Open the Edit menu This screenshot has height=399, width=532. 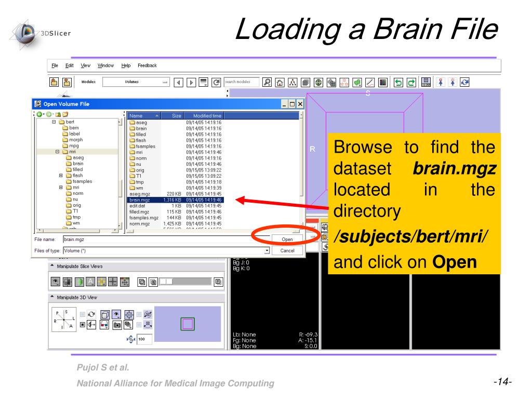[x=69, y=65]
